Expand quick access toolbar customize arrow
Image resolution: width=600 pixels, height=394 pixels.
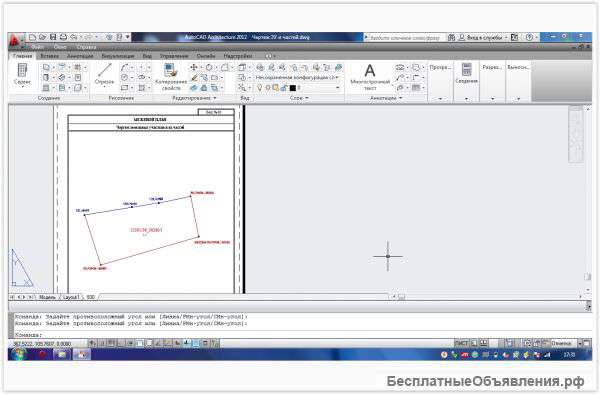click(128, 37)
